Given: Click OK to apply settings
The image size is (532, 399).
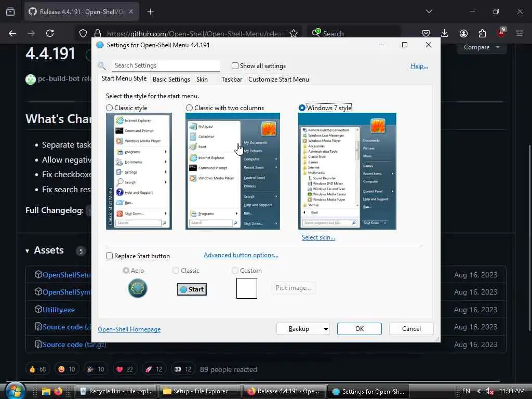Looking at the screenshot, I should 360,329.
